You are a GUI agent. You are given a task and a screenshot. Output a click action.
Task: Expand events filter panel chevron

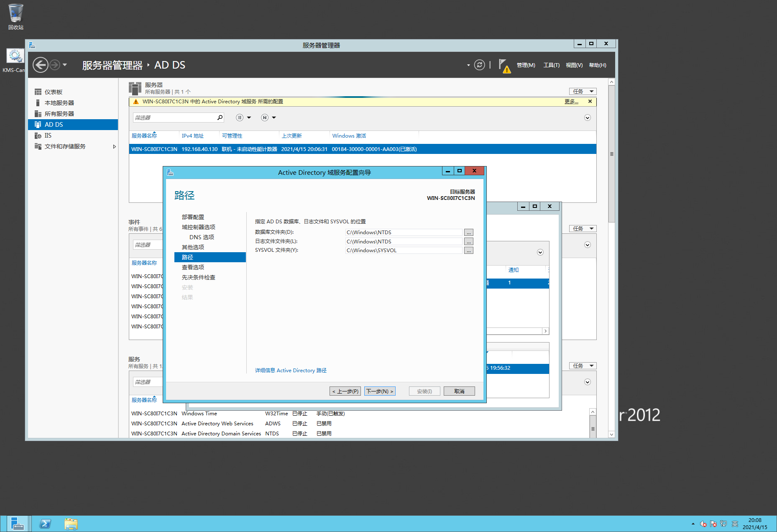(587, 245)
